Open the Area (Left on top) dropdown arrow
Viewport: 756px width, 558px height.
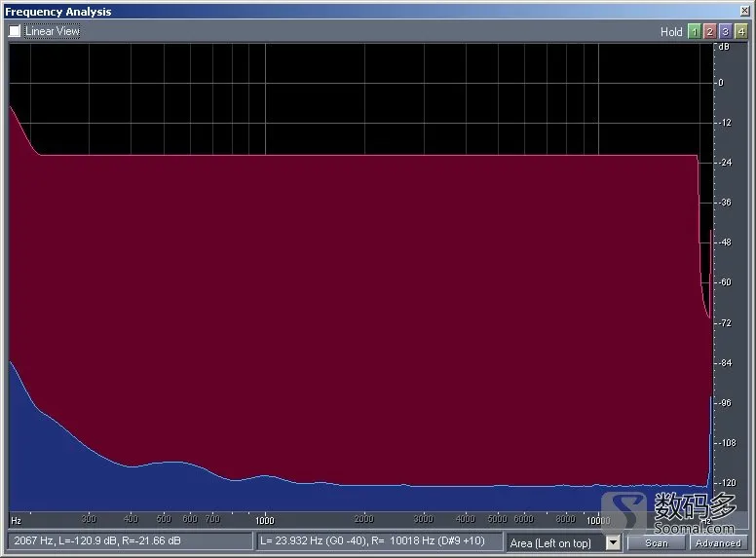pos(613,542)
